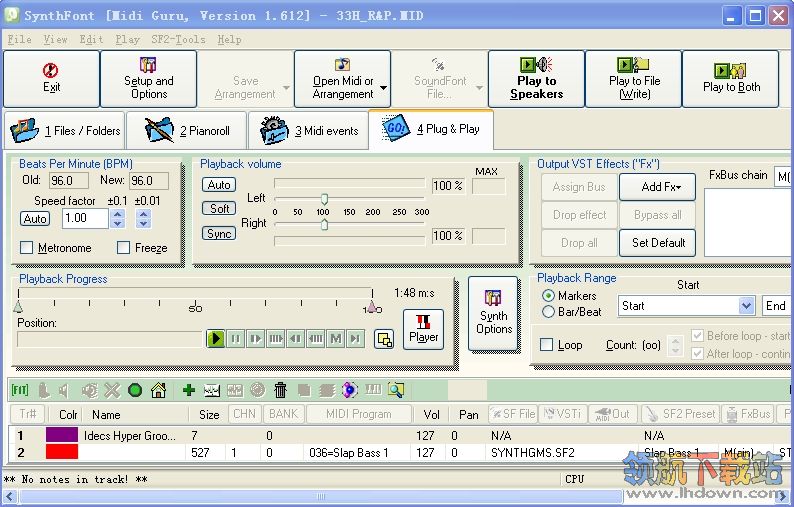Toggle the Auto speed factor button
This screenshot has height=507, width=794.
click(35, 218)
